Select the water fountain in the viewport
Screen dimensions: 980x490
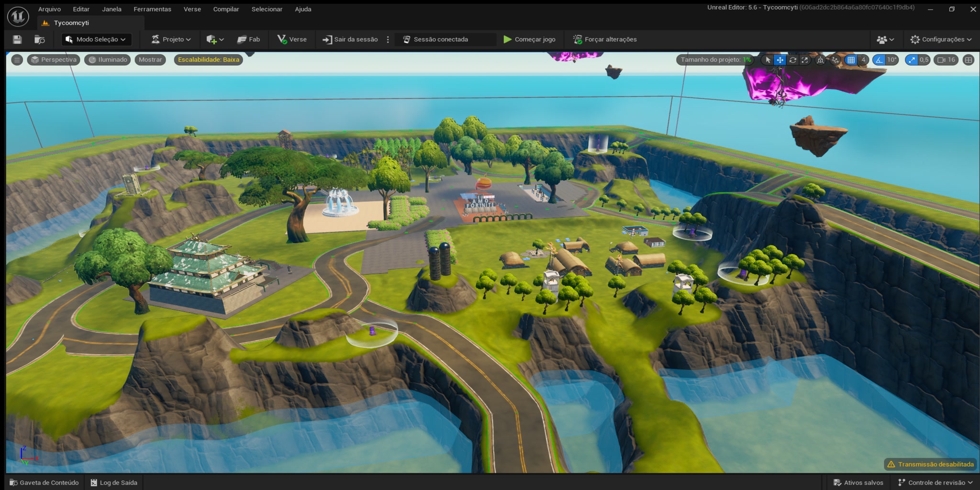click(x=340, y=203)
